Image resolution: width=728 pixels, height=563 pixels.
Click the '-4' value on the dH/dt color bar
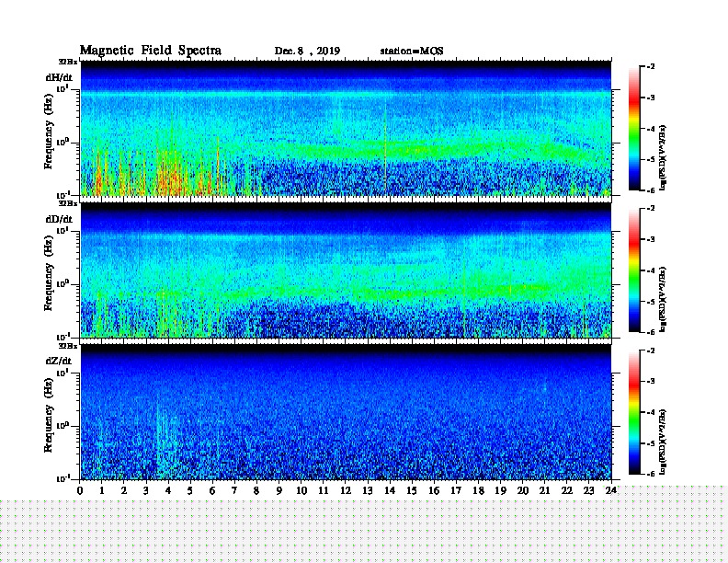[x=651, y=129]
